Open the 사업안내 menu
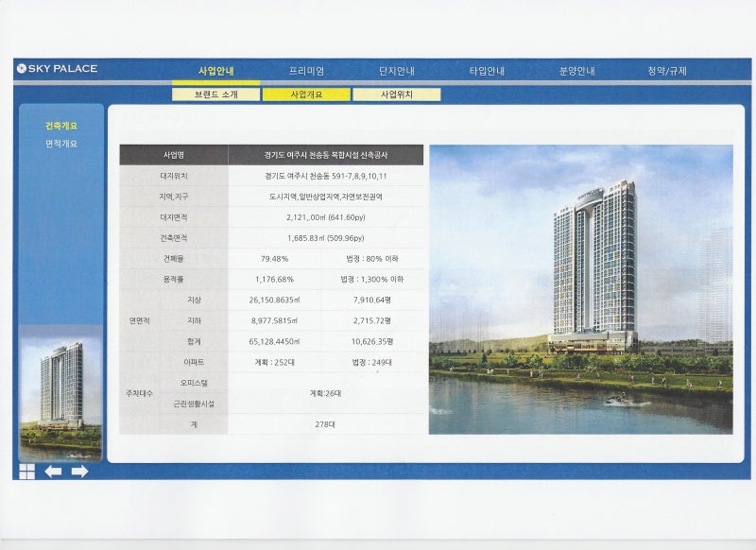The height and width of the screenshot is (550, 756). tap(216, 71)
